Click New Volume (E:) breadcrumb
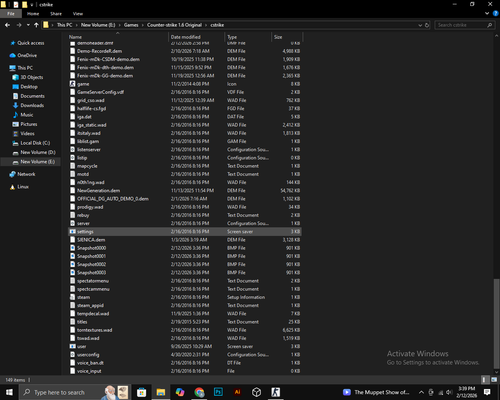 click(x=98, y=25)
